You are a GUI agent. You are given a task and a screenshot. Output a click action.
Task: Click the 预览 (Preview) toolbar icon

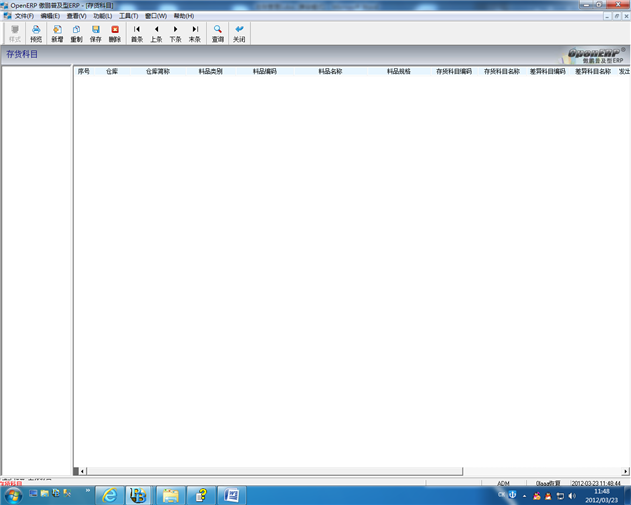pos(36,33)
